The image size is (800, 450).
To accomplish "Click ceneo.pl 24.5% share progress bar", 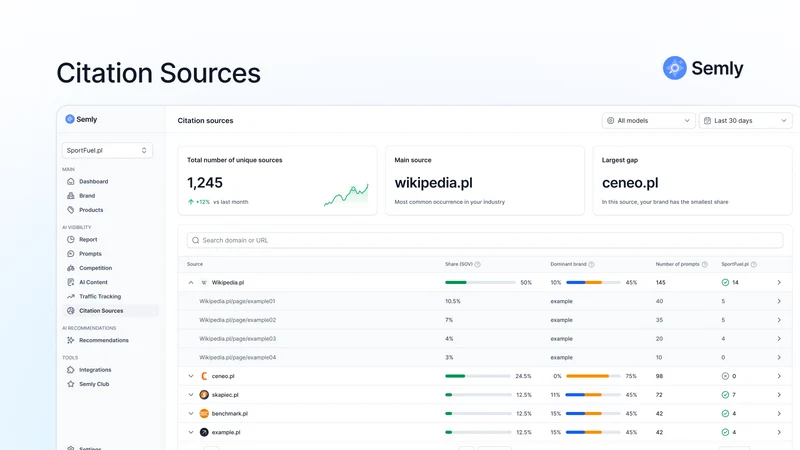I will click(x=478, y=377).
